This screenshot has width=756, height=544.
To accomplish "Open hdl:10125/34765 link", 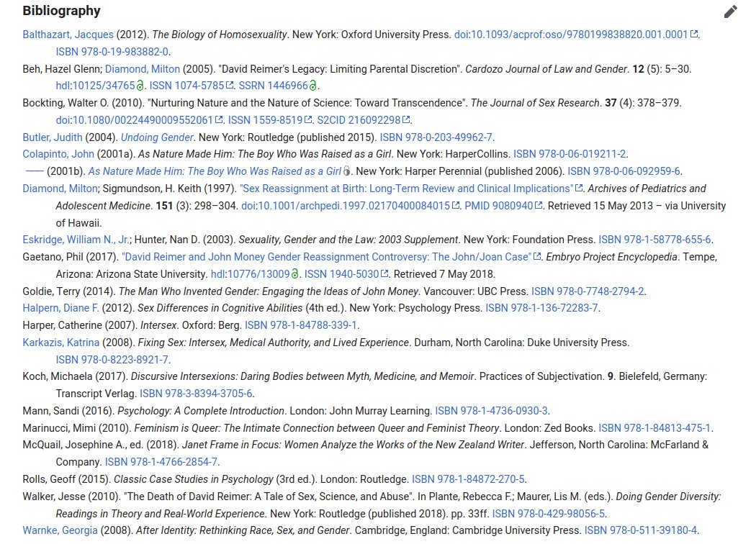I will click(x=96, y=86).
